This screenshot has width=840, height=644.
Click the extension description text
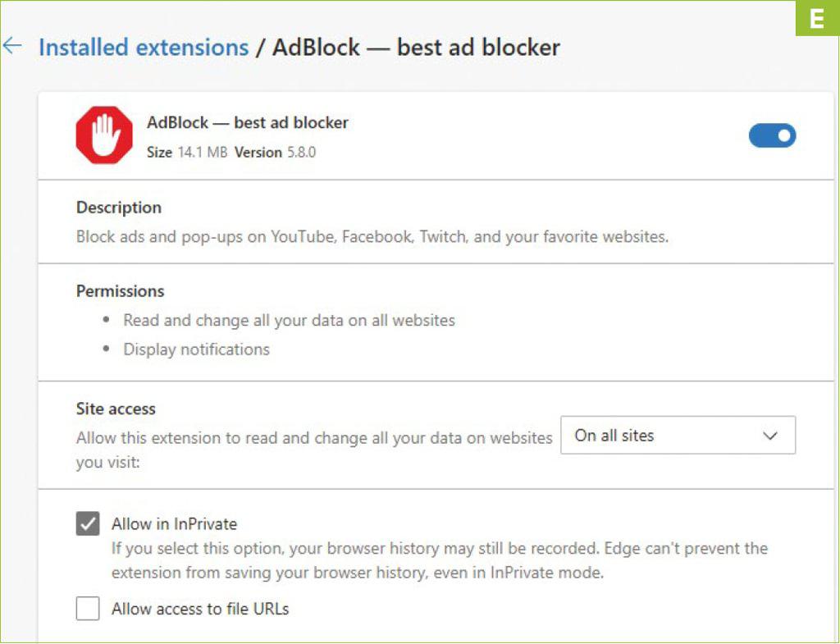pos(372,237)
